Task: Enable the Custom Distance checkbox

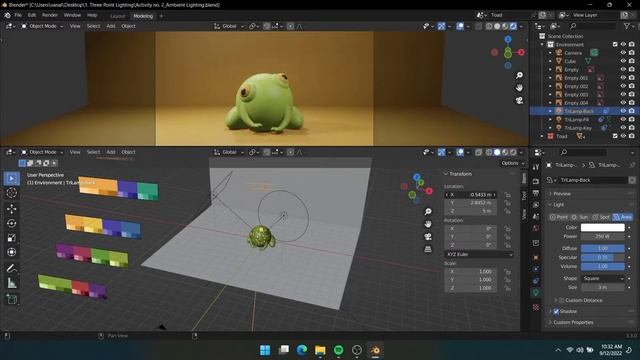Action: click(x=561, y=300)
